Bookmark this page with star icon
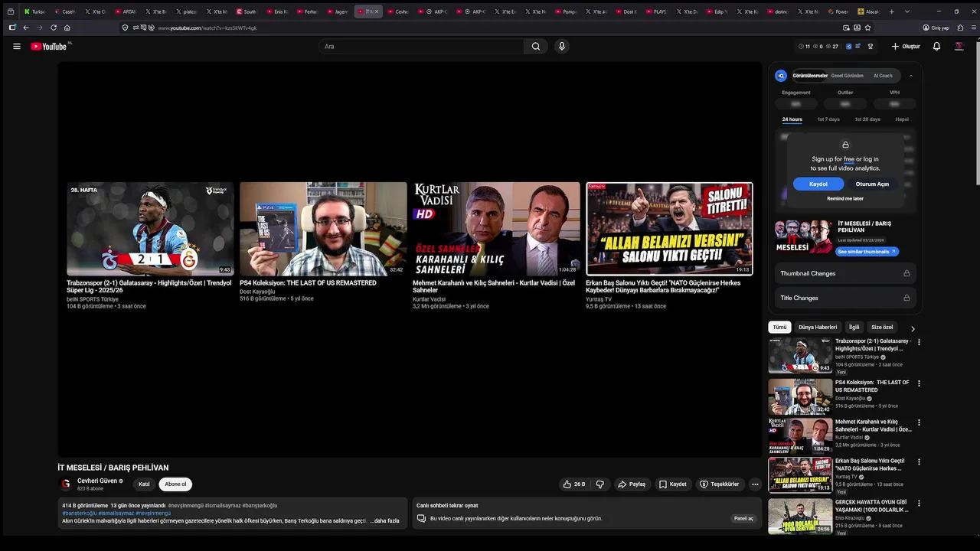This screenshot has width=980, height=551. pos(867,28)
